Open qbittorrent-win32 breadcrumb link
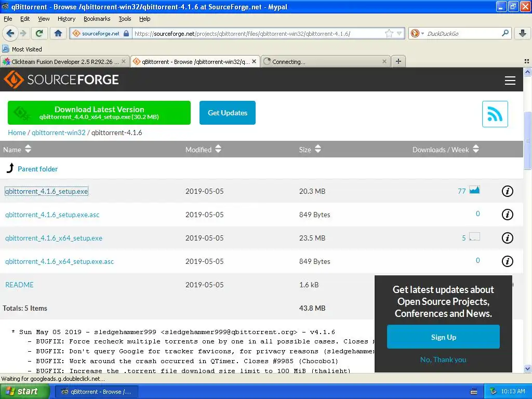 point(58,132)
